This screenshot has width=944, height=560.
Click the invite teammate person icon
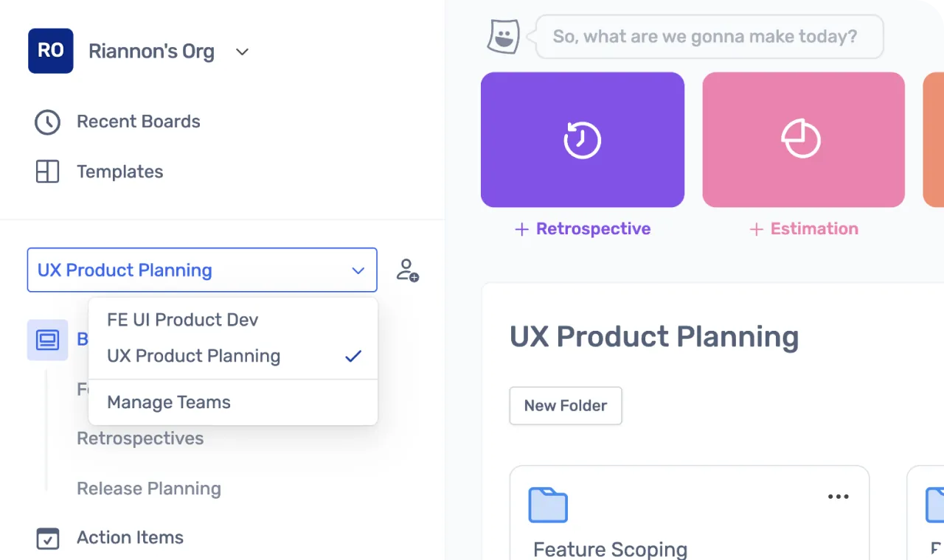407,270
